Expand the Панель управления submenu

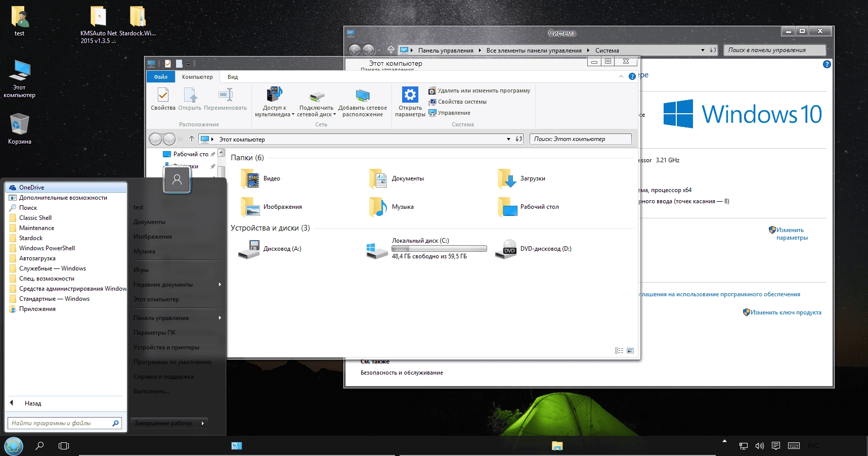[x=220, y=318]
